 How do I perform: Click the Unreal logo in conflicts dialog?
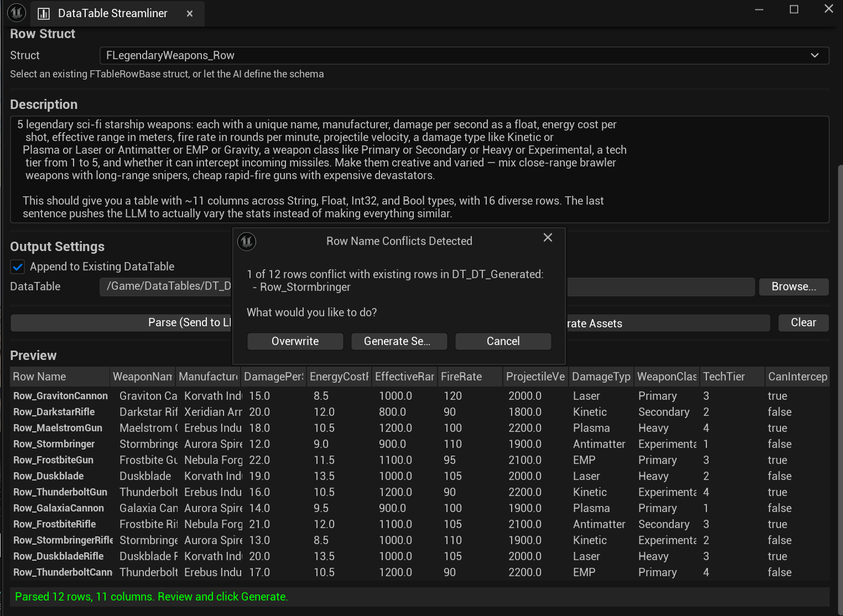pos(247,242)
